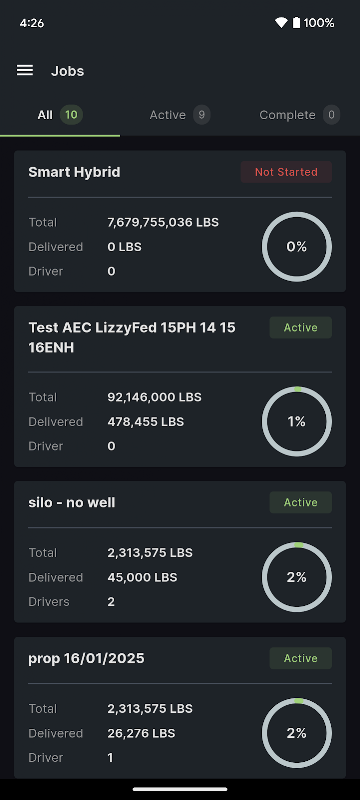Select the 0% progress ring for Smart Hybrid
Viewport: 360px width, 800px height.
pos(297,247)
